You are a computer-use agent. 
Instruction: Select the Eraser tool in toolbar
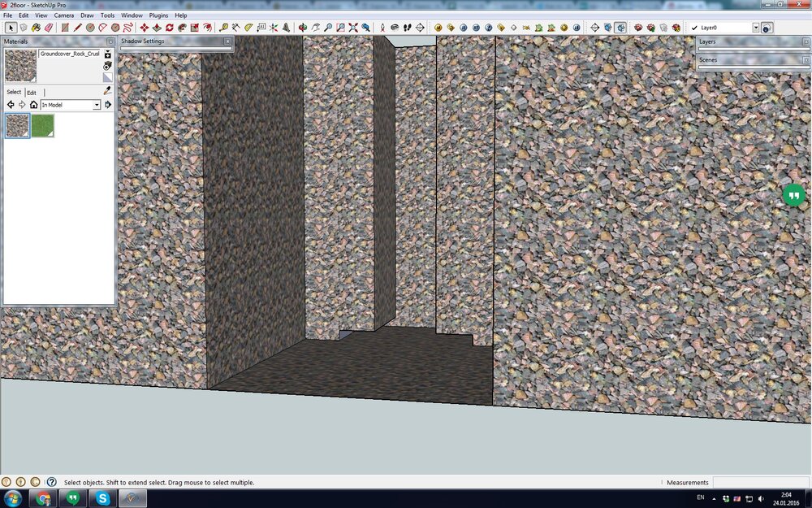(x=49, y=28)
